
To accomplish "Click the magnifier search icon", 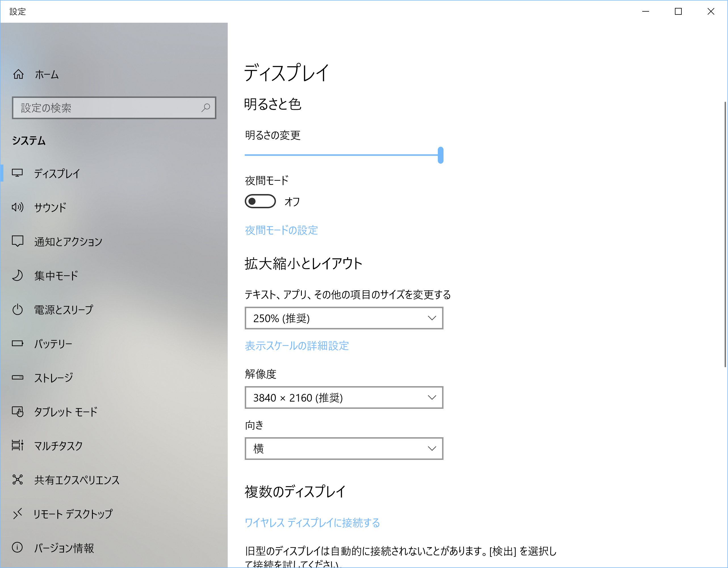I will pos(206,108).
